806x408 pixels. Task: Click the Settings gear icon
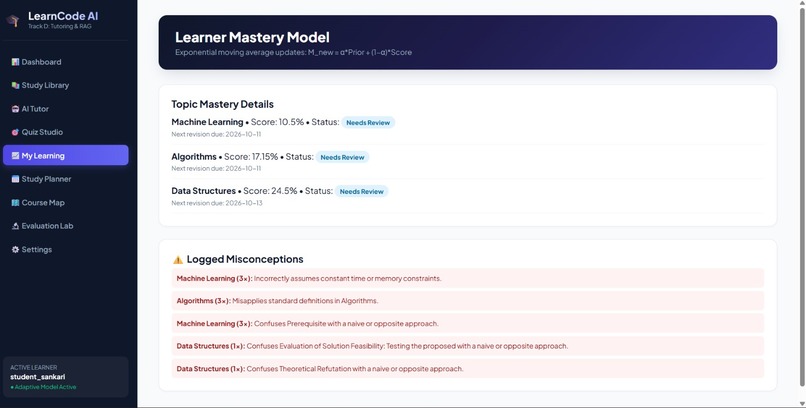pos(15,249)
